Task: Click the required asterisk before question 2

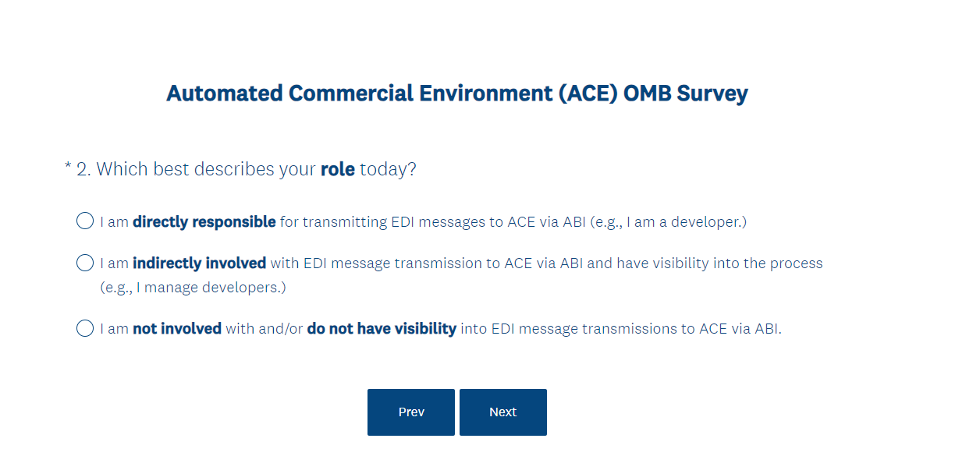Action: (x=68, y=168)
